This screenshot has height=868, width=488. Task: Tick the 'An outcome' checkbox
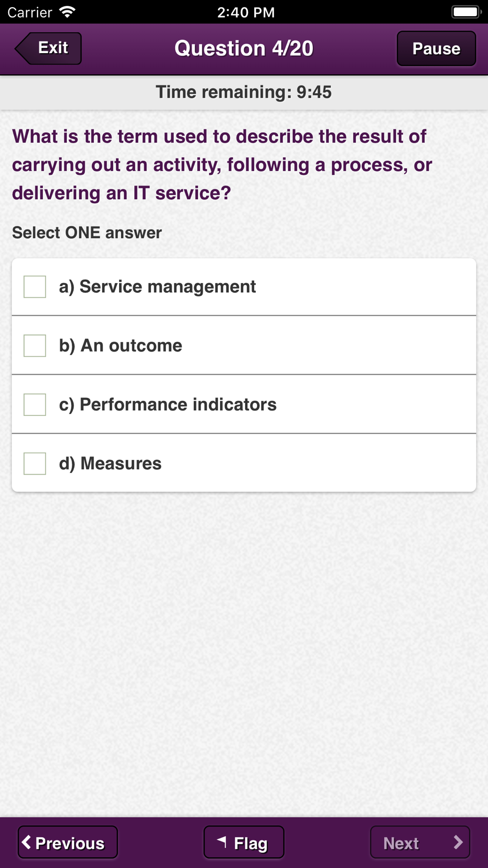35,346
